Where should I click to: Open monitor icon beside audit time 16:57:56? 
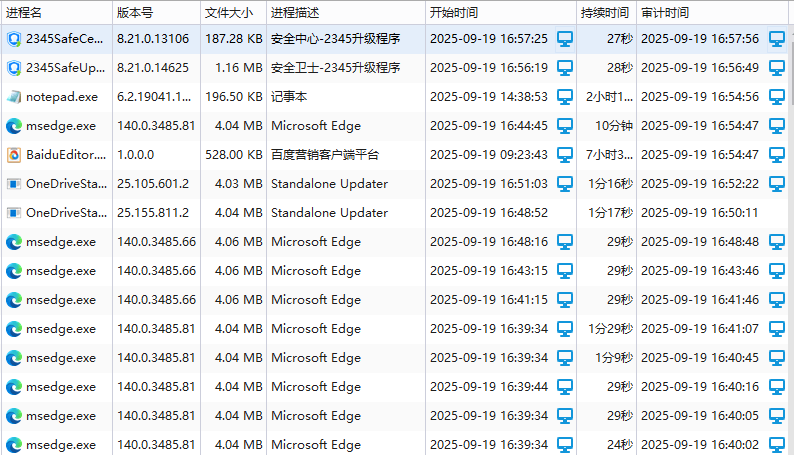[x=777, y=39]
